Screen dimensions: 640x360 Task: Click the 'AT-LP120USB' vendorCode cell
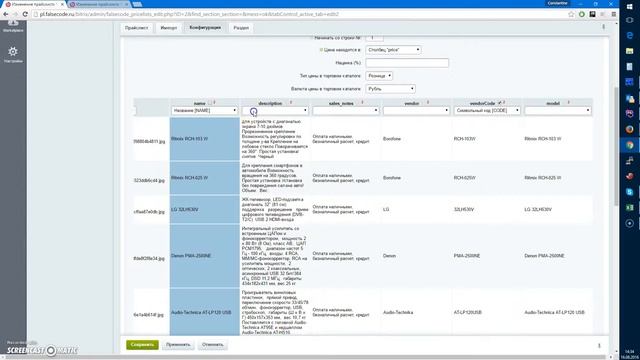[468, 312]
